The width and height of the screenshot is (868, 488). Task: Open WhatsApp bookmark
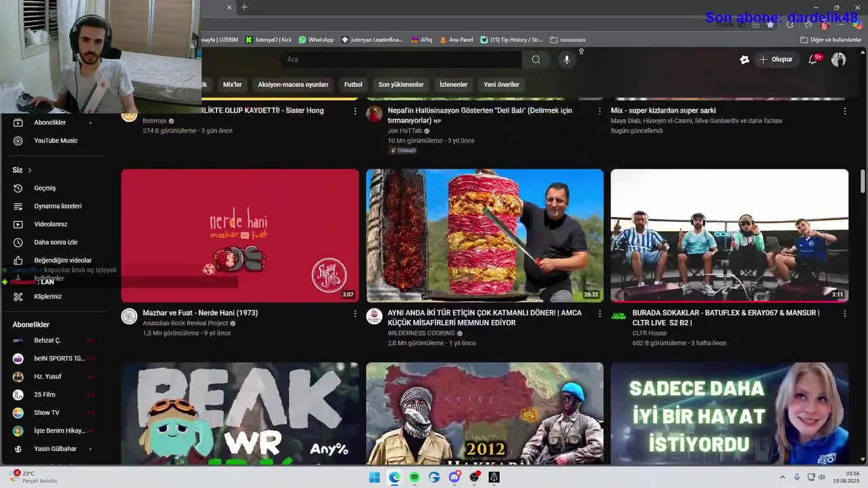(316, 40)
